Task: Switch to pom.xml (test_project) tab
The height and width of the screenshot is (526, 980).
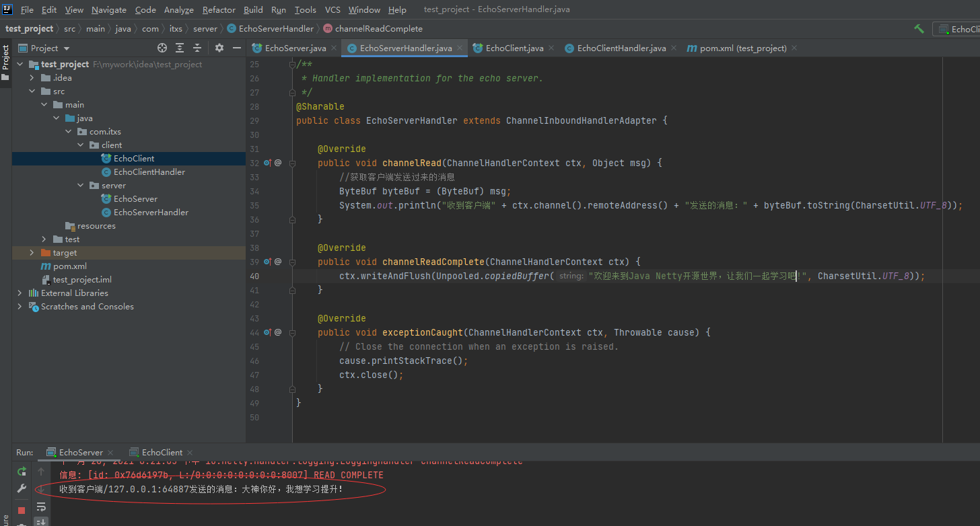Action: (742, 48)
